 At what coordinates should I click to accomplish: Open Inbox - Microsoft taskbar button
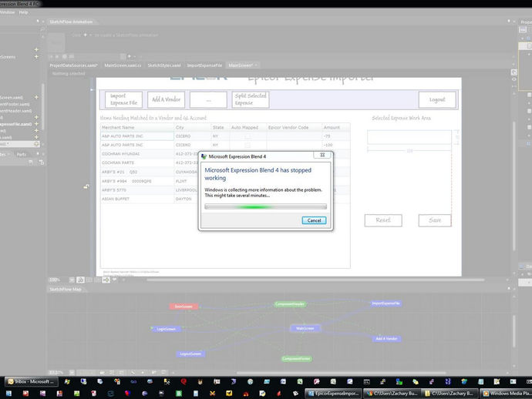(x=31, y=382)
